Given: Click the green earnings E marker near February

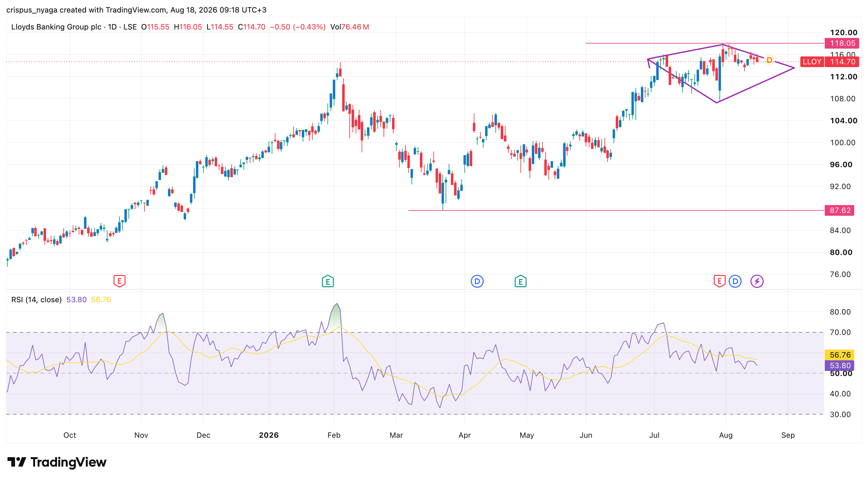Looking at the screenshot, I should click(x=327, y=281).
